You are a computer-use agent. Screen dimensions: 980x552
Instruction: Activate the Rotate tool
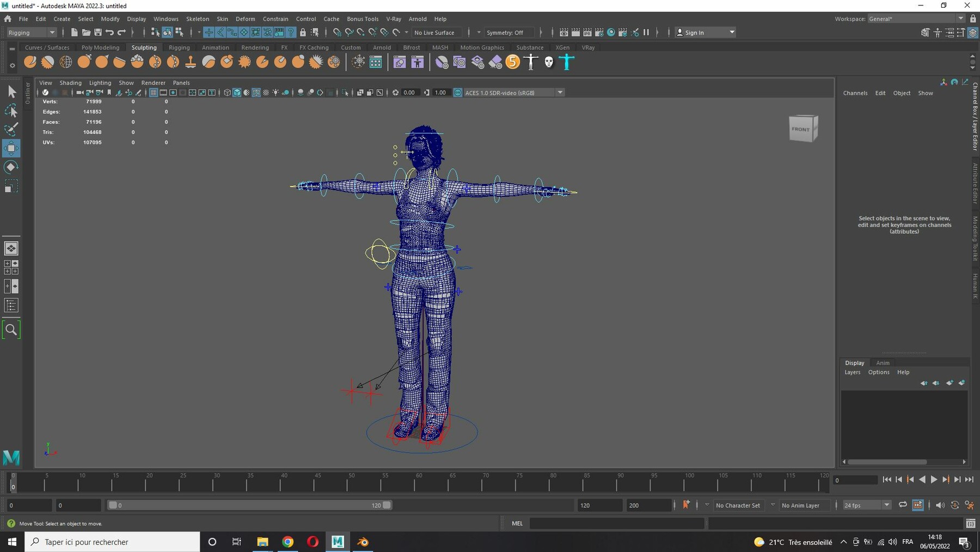click(11, 167)
